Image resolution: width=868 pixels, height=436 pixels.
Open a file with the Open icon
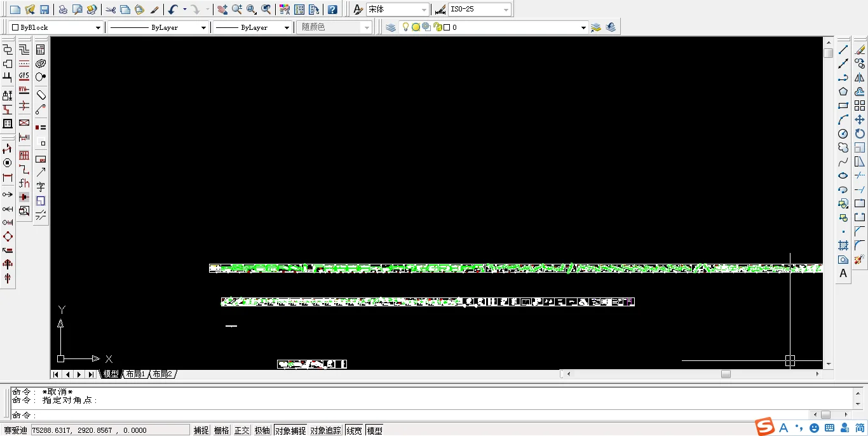29,10
